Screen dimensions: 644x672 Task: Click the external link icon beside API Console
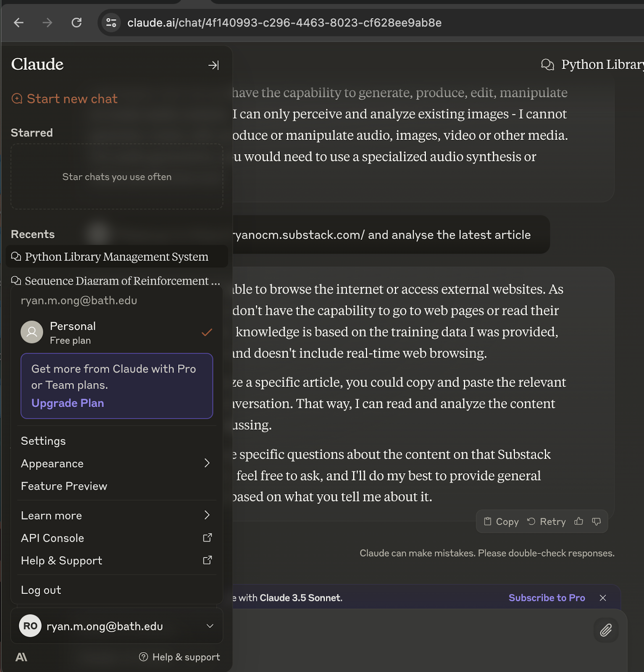coord(208,538)
